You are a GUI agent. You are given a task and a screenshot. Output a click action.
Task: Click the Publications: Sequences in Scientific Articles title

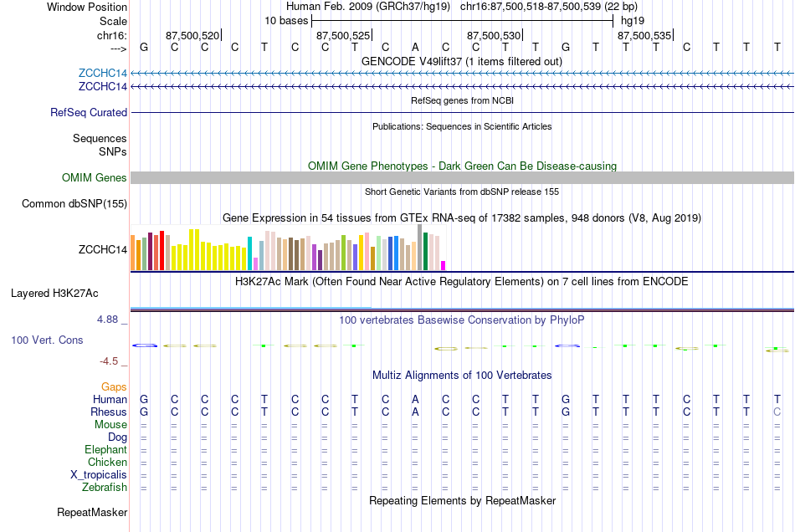tap(462, 126)
